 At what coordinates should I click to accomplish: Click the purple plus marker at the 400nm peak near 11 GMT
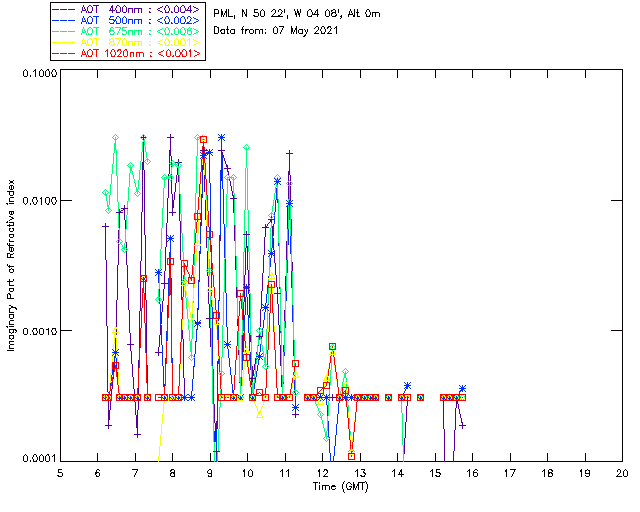point(289,153)
